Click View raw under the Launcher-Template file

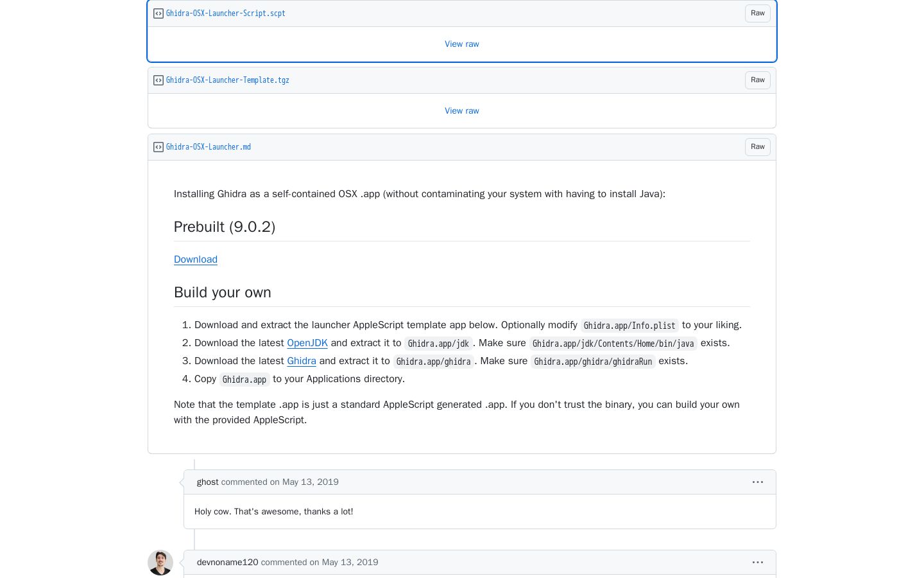coord(462,111)
